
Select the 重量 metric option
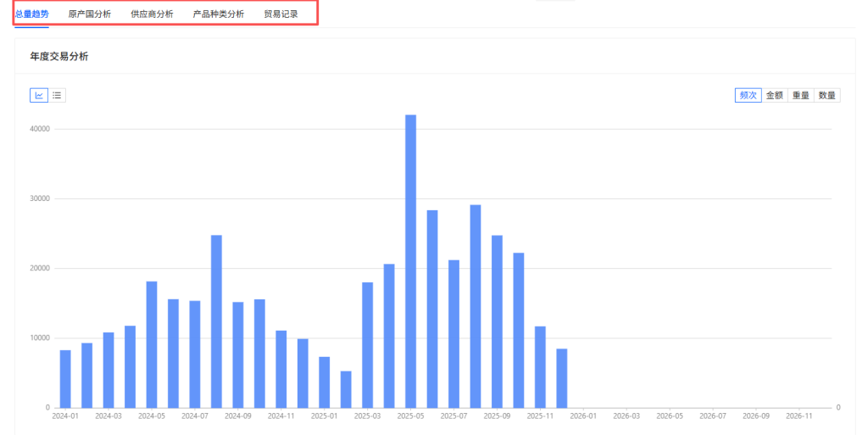801,95
